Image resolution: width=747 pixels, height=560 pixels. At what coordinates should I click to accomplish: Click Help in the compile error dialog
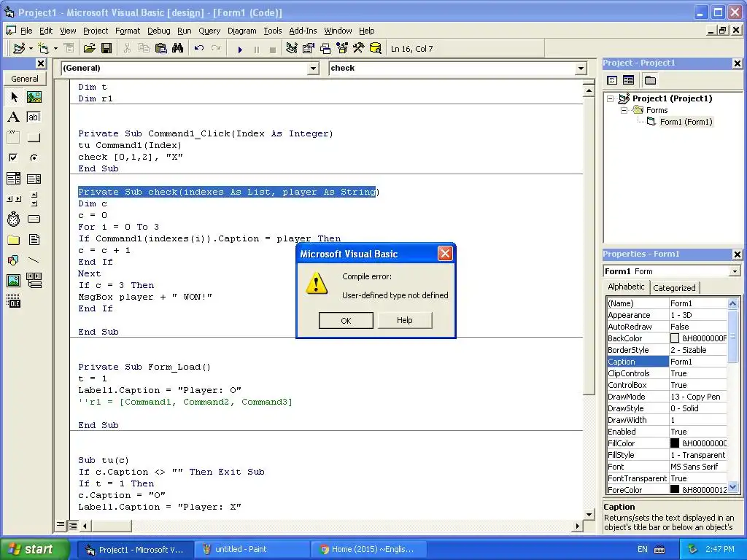[404, 321]
